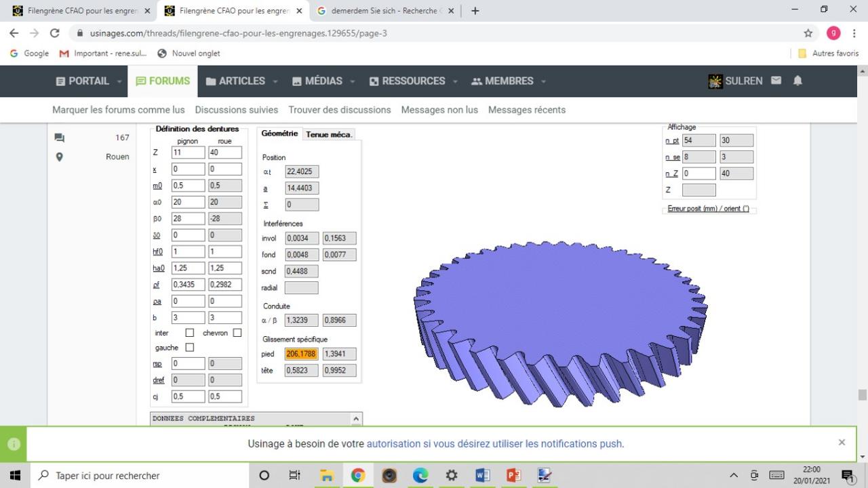The width and height of the screenshot is (868, 488).
Task: Open Discussions suivies
Action: [237, 110]
